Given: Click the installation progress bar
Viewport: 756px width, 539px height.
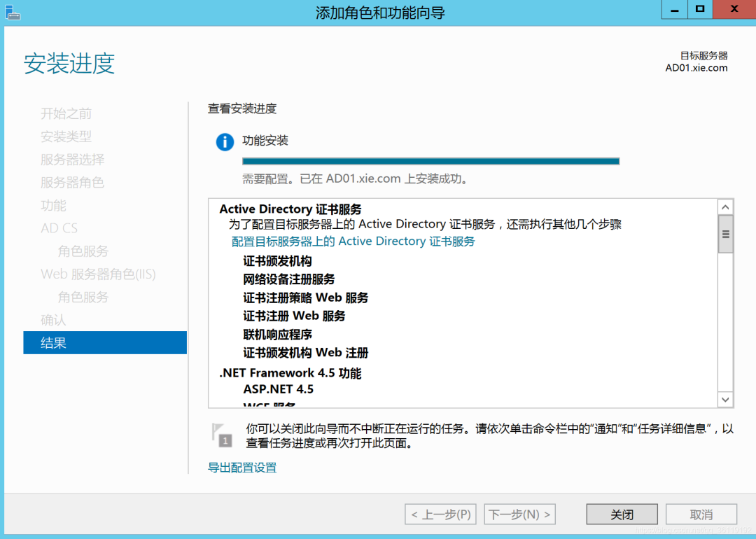Looking at the screenshot, I should tap(430, 161).
